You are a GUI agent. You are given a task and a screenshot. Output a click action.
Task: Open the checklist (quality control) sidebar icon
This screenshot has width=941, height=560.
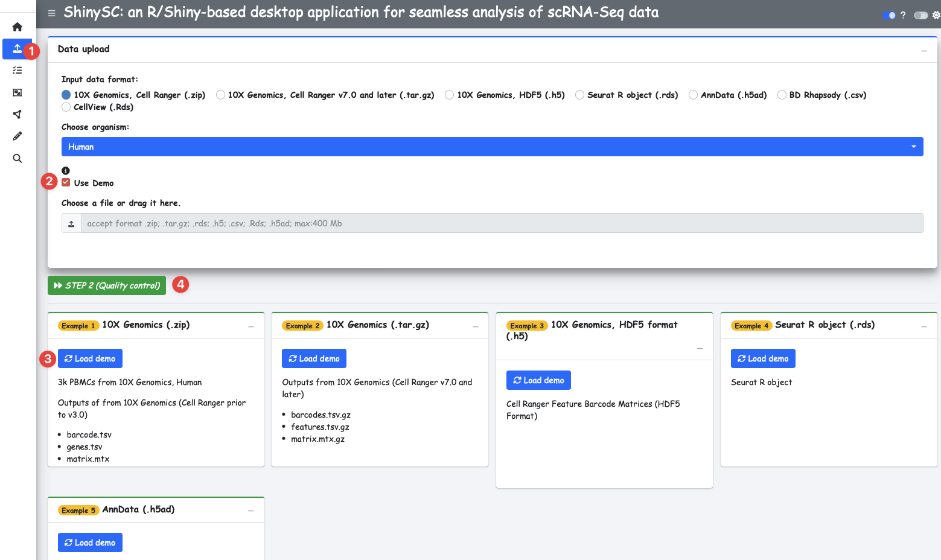[x=18, y=71]
